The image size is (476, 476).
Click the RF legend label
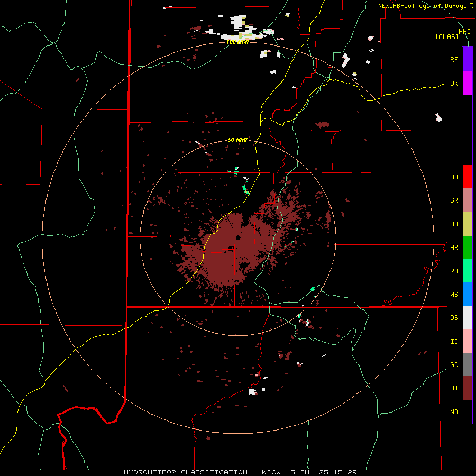[454, 59]
